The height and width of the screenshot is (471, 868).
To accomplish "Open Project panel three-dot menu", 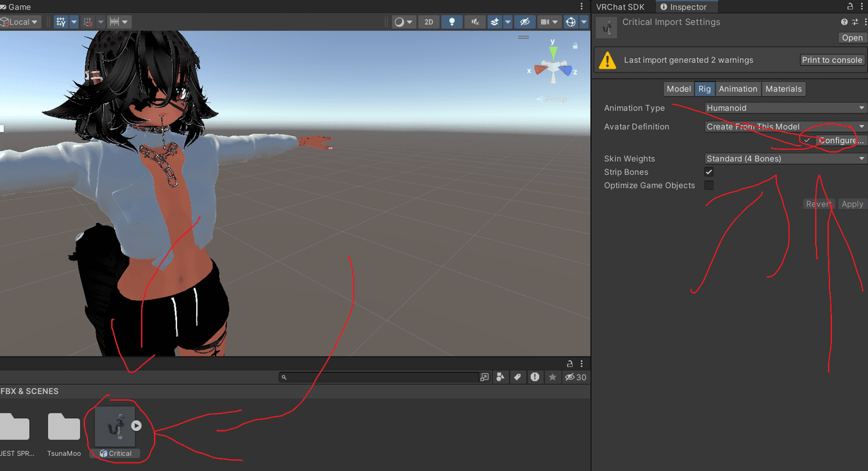I will point(583,363).
